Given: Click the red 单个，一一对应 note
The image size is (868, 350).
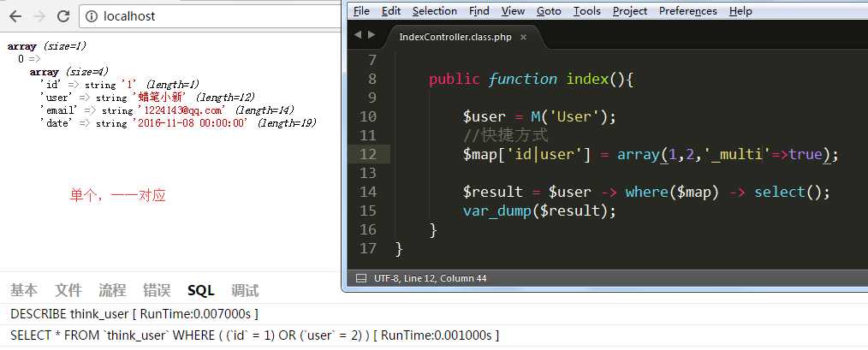Looking at the screenshot, I should [x=118, y=195].
